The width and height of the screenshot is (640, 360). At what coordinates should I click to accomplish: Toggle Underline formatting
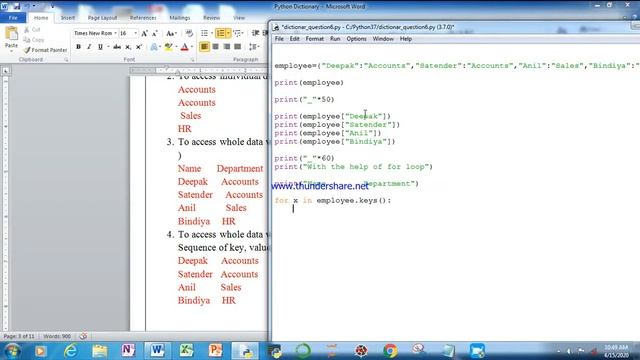100,47
